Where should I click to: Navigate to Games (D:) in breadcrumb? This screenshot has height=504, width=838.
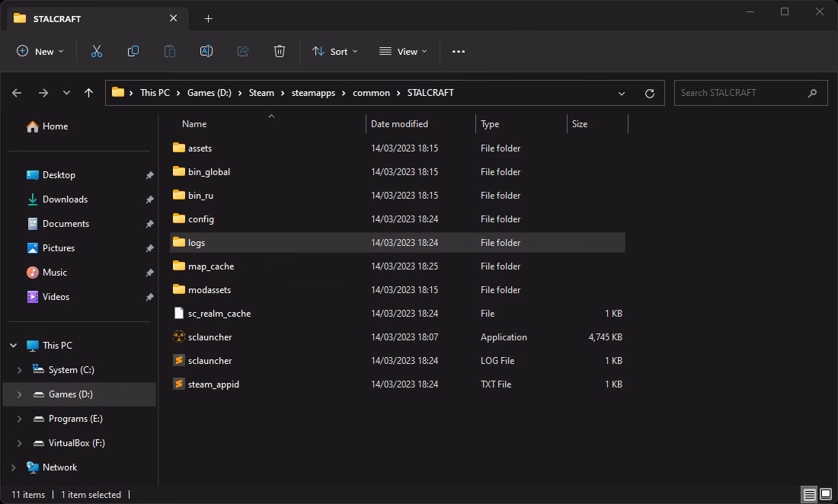pos(209,93)
